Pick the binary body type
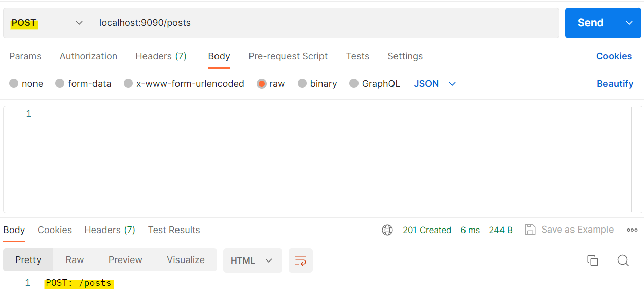Image resolution: width=644 pixels, height=294 pixels. tap(303, 84)
